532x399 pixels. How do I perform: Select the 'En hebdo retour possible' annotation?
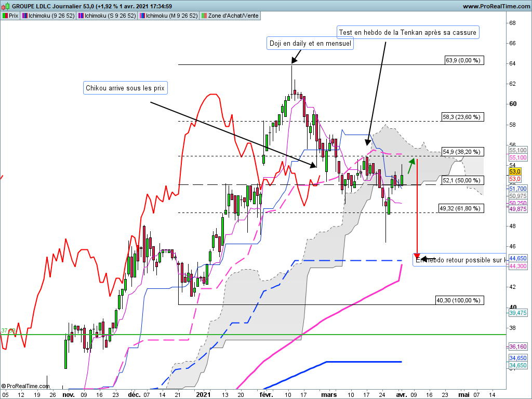point(460,260)
